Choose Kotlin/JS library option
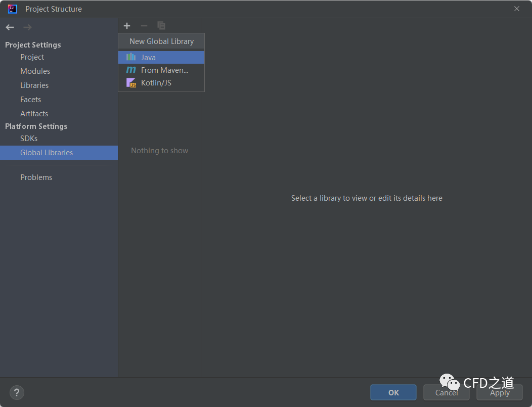This screenshot has height=407, width=532. (161, 83)
